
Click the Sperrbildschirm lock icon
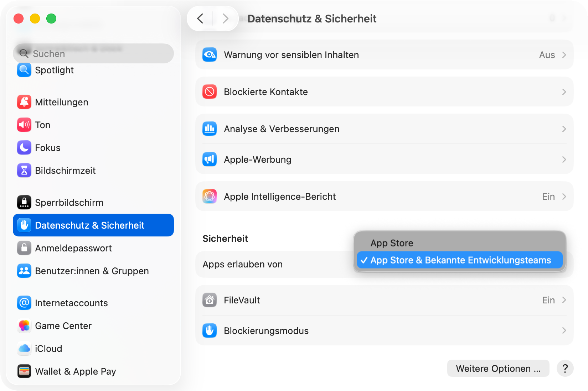click(x=24, y=203)
